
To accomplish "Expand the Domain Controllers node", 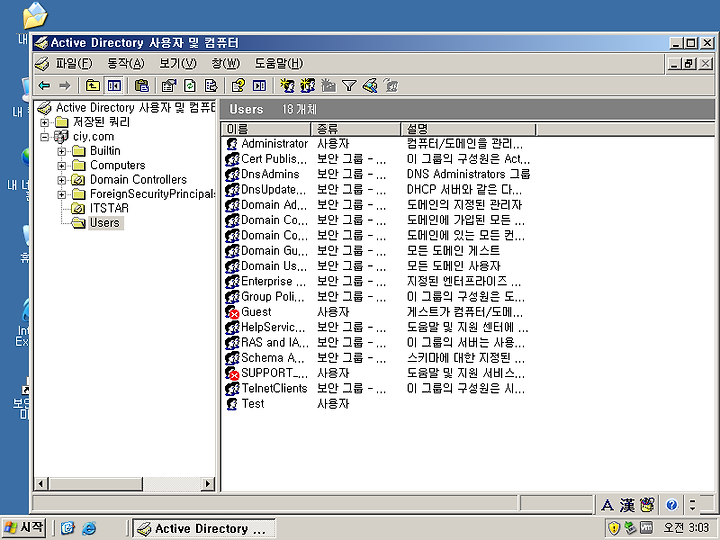I will 62,180.
